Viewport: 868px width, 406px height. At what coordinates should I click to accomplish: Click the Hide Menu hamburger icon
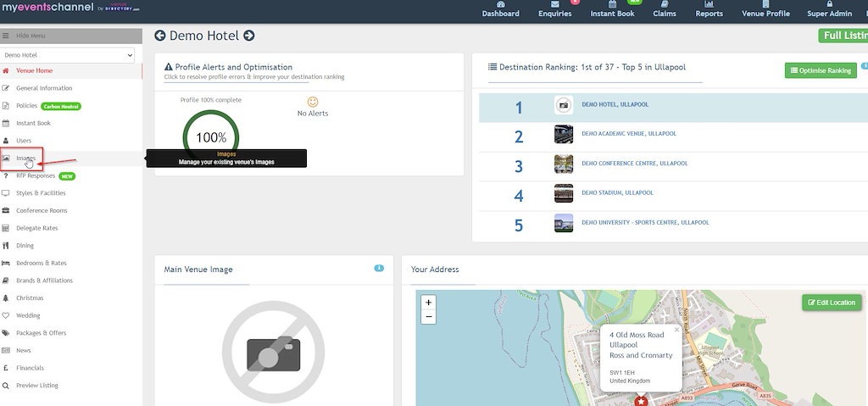(6, 36)
